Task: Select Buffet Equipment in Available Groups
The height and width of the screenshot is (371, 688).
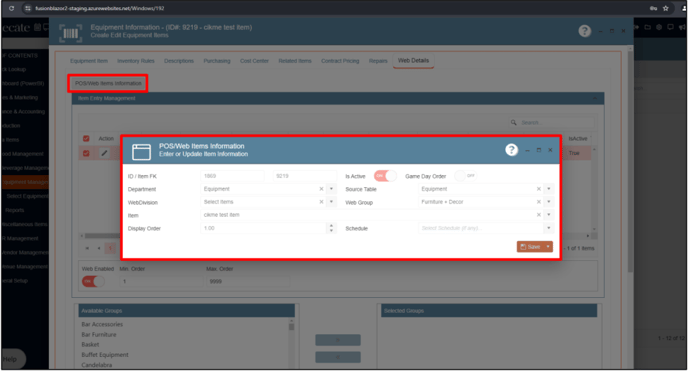Action: (105, 355)
